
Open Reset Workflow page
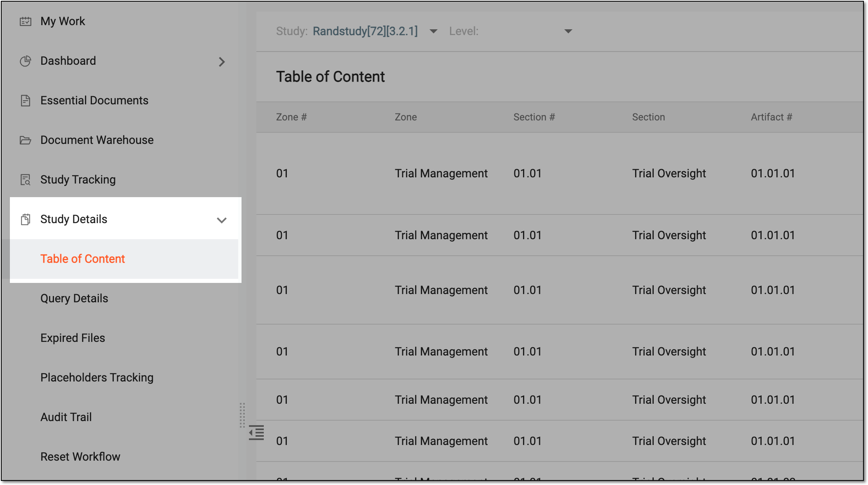click(x=80, y=457)
